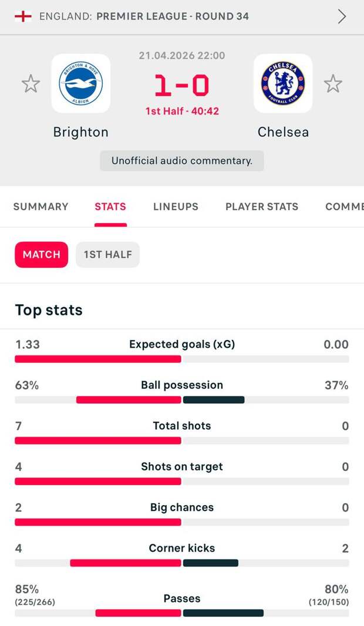
Task: Tap the Chelsea club crest
Action: pyautogui.click(x=283, y=83)
